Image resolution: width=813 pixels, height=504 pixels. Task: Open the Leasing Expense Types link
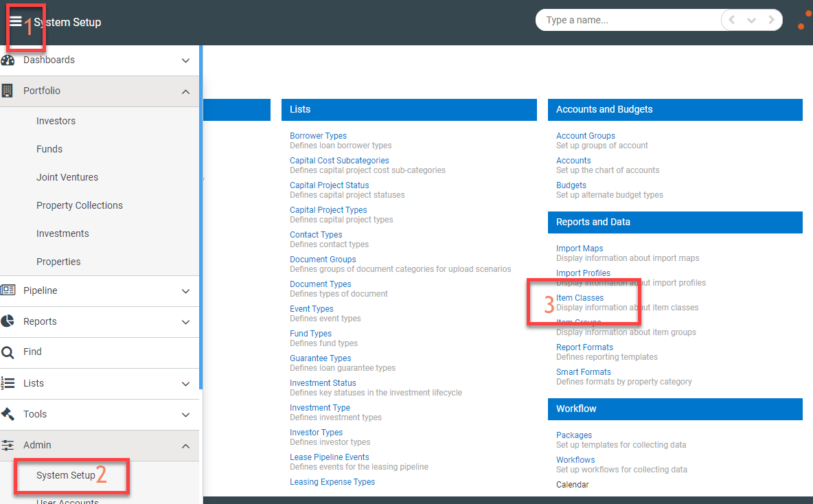[332, 482]
